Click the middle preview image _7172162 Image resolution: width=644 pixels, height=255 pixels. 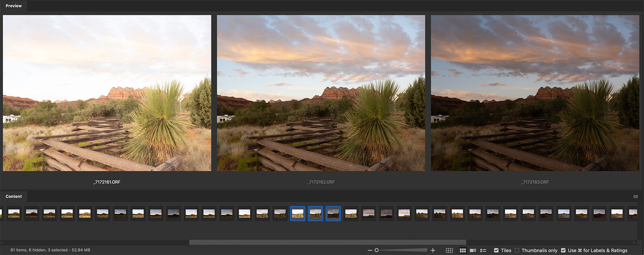click(321, 93)
